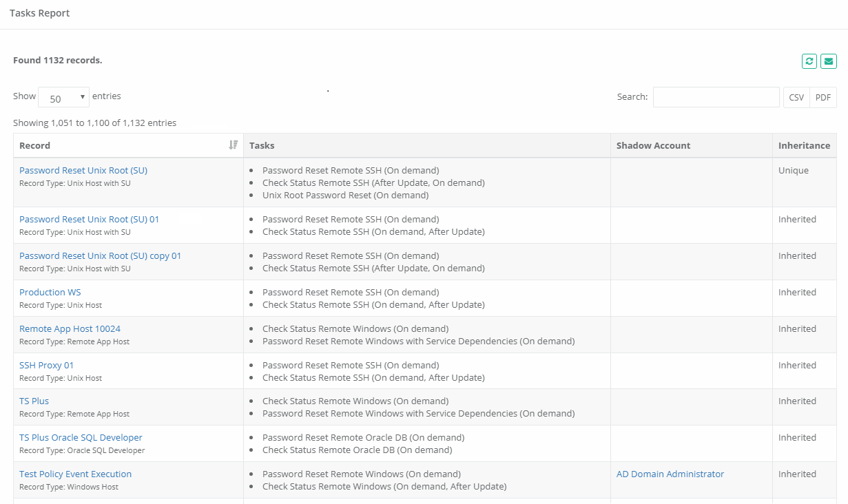Open Password Reset Unix Root (SU) 01
This screenshot has width=848, height=504.
(89, 220)
